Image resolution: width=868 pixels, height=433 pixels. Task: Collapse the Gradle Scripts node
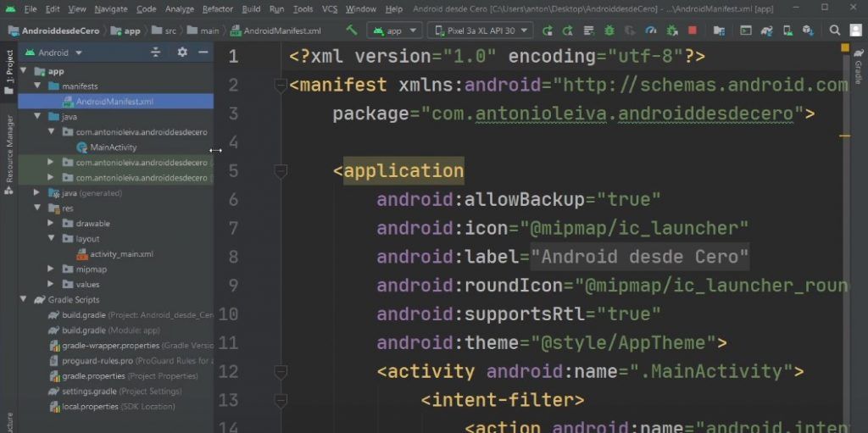[23, 300]
